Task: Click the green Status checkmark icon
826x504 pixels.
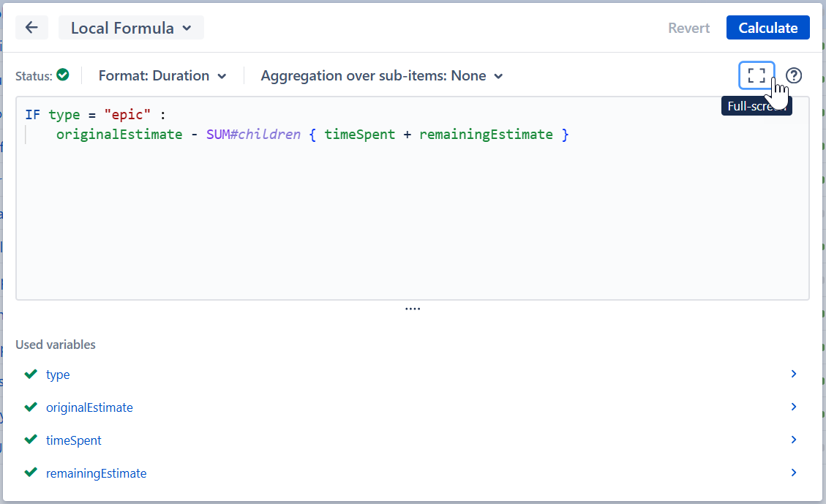Action: click(62, 75)
